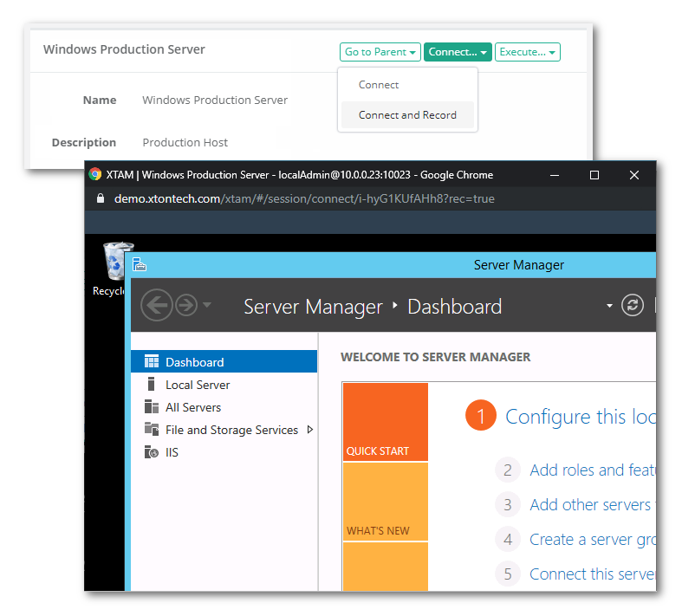Screen dimensions: 682x616
Task: Click the Chrome address bar URL
Action: point(303,198)
